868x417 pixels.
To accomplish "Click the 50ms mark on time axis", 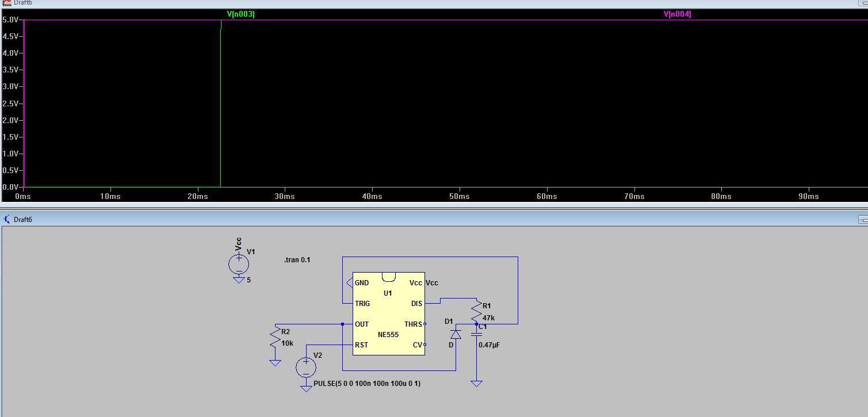I will tap(459, 196).
